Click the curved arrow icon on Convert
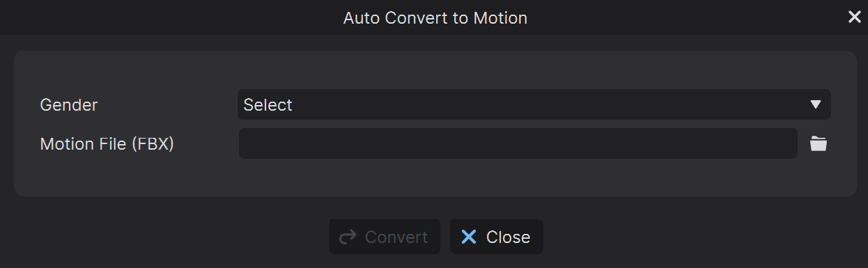The height and width of the screenshot is (268, 868). point(348,237)
